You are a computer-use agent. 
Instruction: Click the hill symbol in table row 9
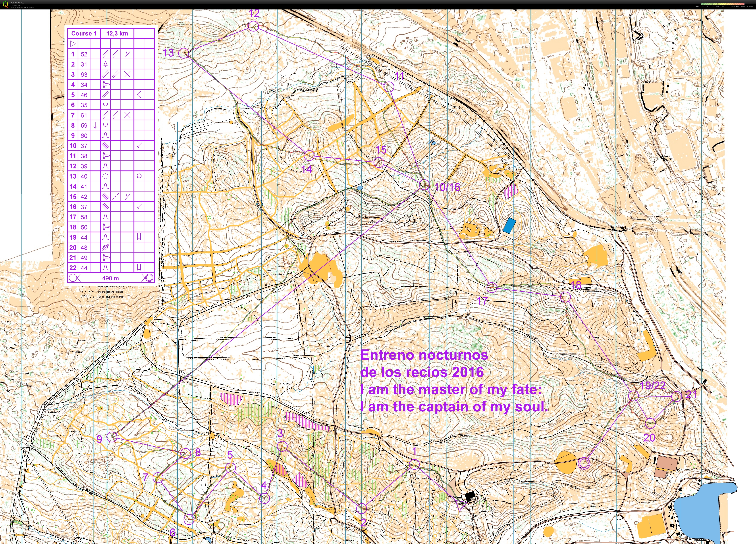(x=106, y=135)
